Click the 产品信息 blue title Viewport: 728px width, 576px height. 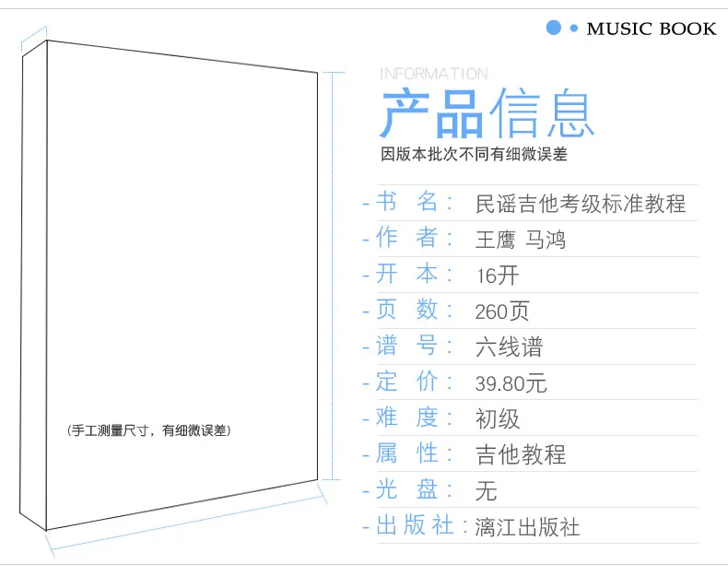(x=487, y=113)
